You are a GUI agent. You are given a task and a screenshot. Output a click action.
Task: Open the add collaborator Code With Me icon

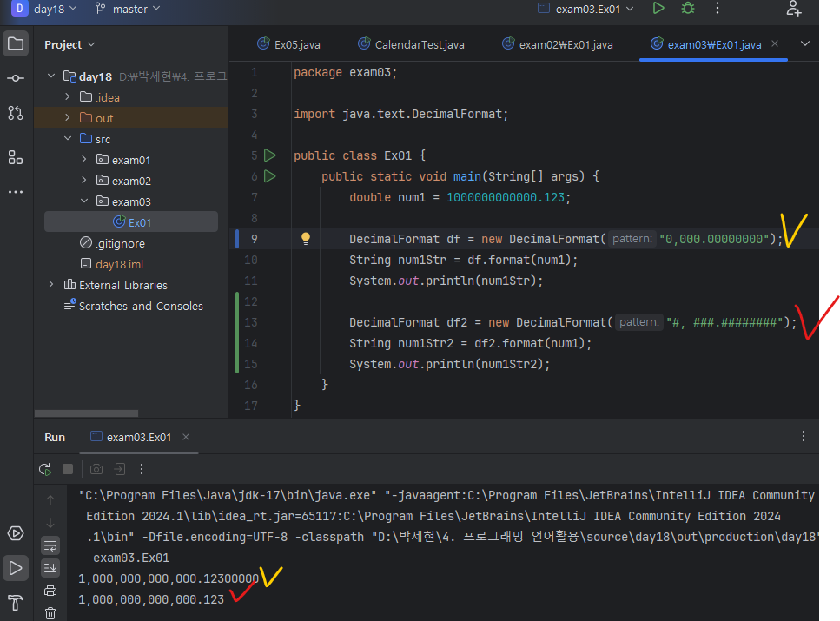(x=793, y=9)
